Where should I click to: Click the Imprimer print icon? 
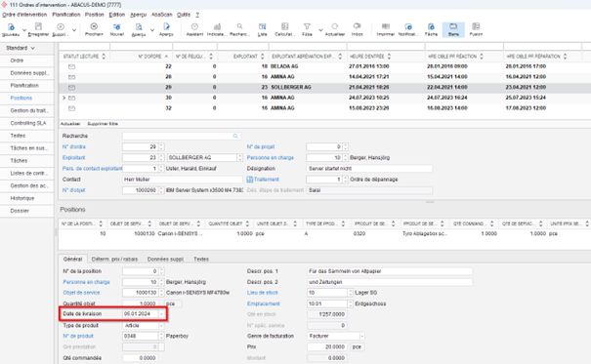click(386, 26)
